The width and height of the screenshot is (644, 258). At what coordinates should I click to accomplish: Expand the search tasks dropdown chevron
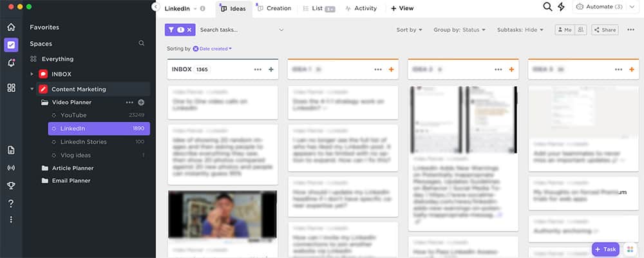click(281, 30)
